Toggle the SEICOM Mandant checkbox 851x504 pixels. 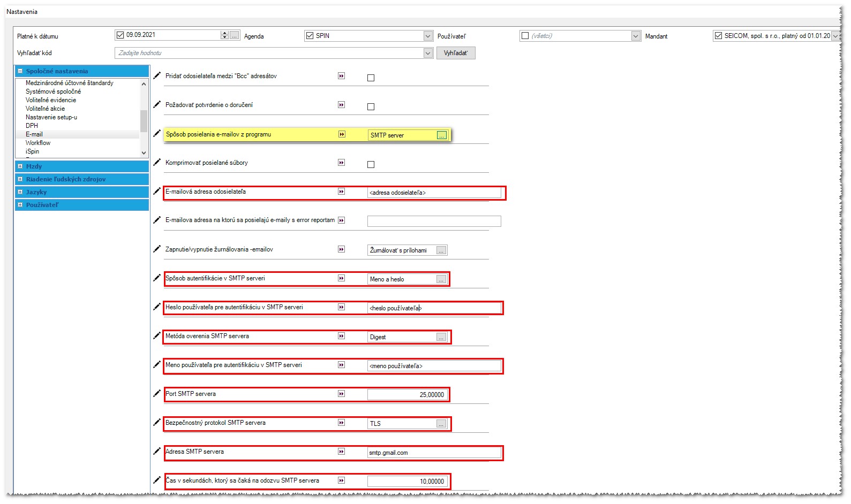tap(718, 36)
